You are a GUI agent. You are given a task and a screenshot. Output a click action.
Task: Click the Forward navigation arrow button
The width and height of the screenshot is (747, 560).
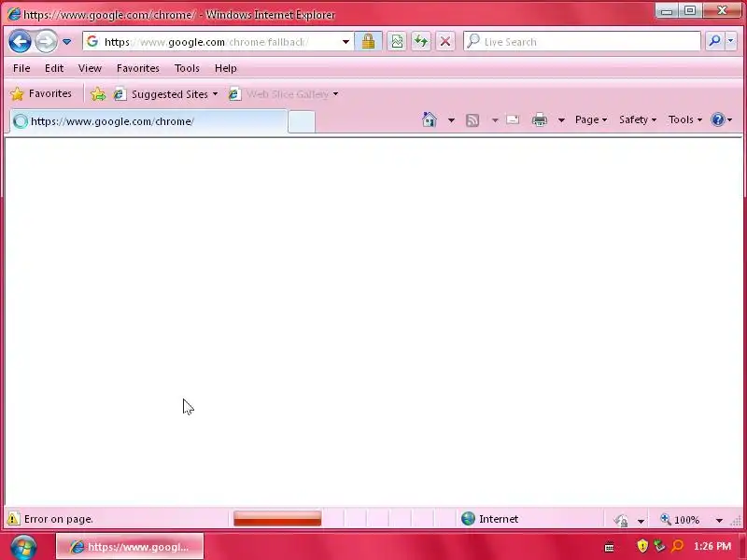46,41
